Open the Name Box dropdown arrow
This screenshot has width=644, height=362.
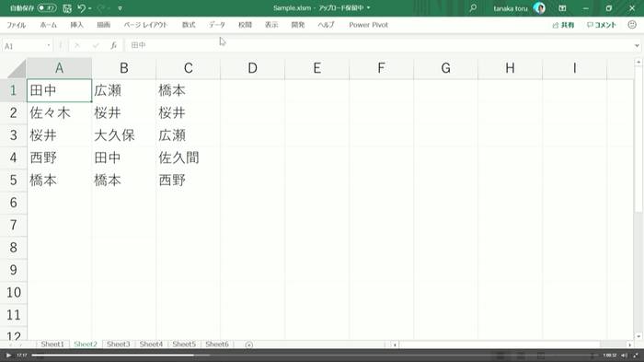tap(49, 46)
